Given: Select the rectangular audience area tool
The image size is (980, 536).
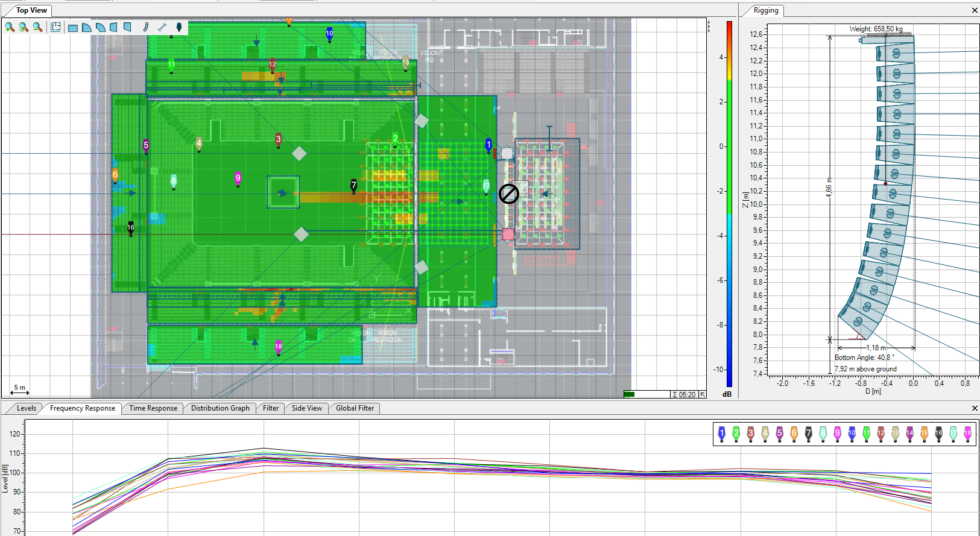Looking at the screenshot, I should coord(73,28).
